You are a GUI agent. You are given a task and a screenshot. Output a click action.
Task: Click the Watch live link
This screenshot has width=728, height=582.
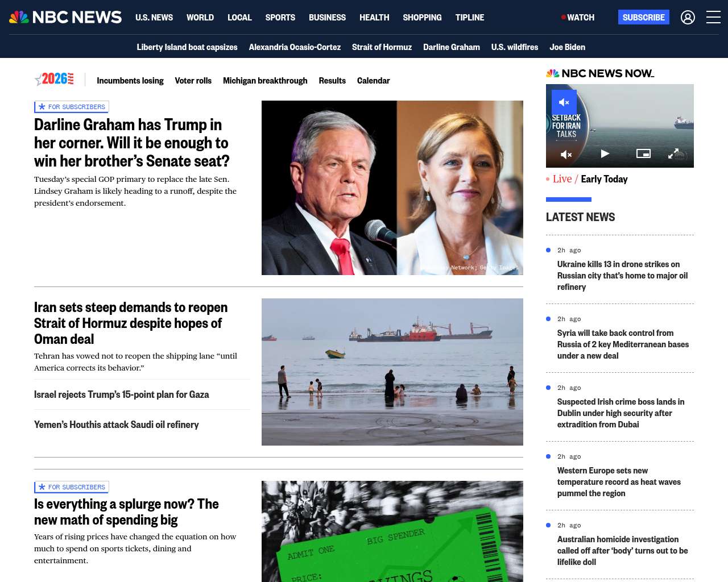(578, 18)
